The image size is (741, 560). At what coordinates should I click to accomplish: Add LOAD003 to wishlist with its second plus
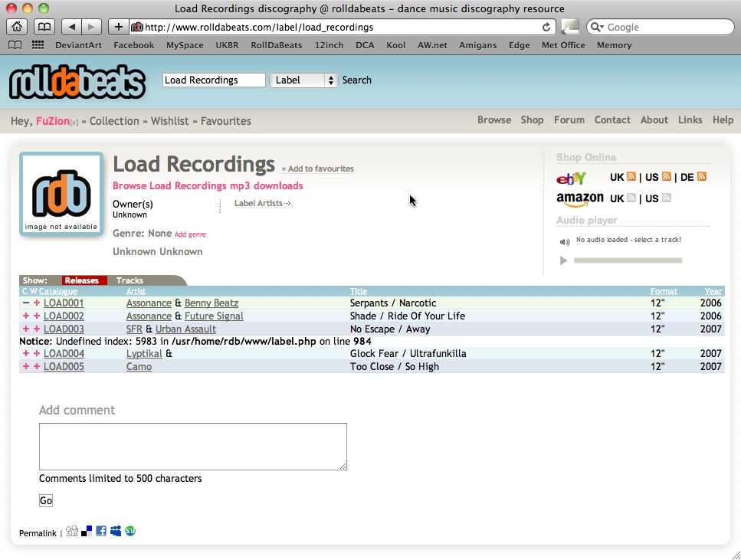pyautogui.click(x=36, y=329)
